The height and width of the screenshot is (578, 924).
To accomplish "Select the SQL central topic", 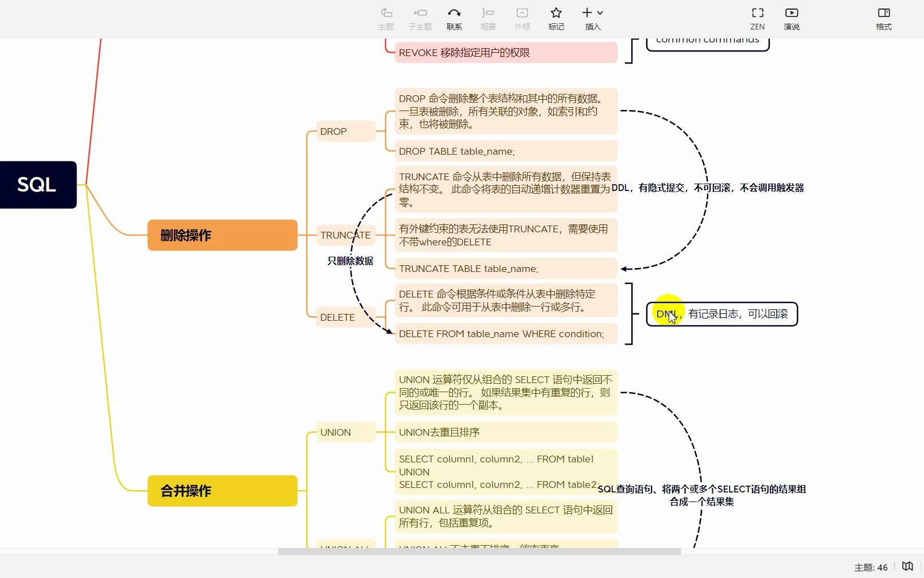I will [x=37, y=185].
